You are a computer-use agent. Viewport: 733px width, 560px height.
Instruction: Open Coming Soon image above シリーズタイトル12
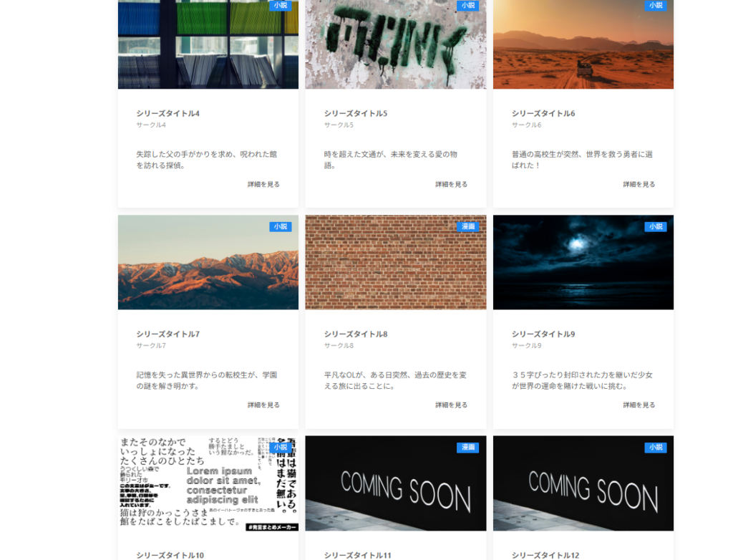tap(583, 483)
